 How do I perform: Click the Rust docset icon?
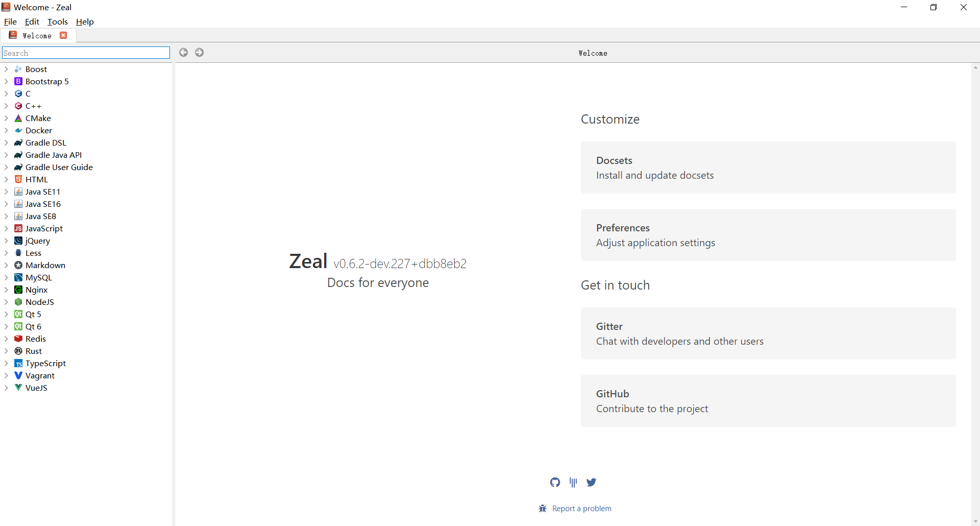pyautogui.click(x=18, y=351)
